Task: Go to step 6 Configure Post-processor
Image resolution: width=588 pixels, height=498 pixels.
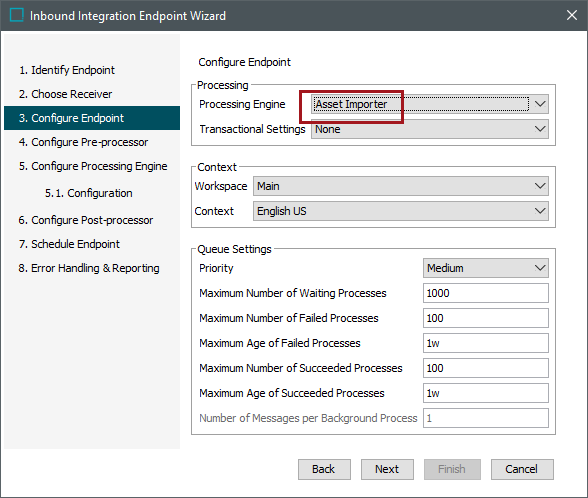Action: pyautogui.click(x=86, y=220)
